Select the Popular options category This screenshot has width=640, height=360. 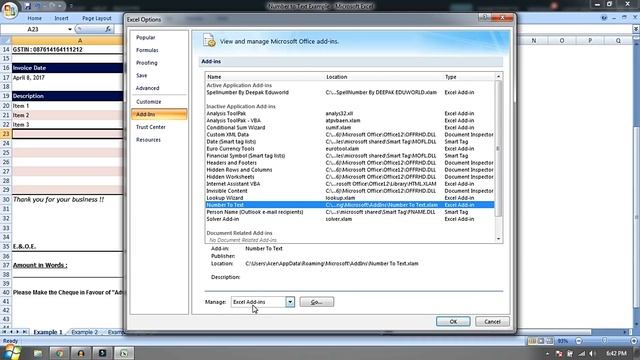click(x=159, y=37)
